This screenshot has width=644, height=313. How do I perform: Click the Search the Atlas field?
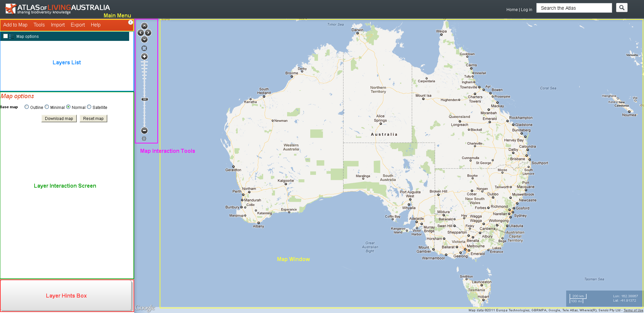(574, 8)
